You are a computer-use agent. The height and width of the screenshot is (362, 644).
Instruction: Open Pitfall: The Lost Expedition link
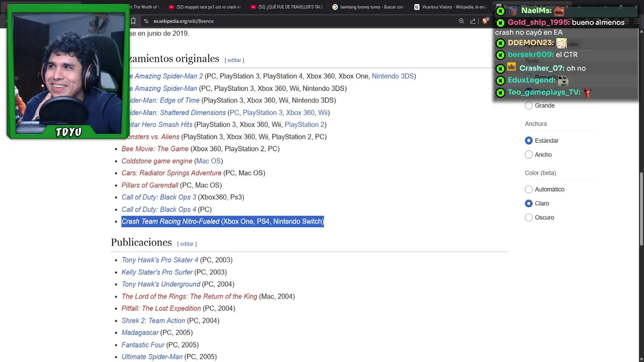161,308
